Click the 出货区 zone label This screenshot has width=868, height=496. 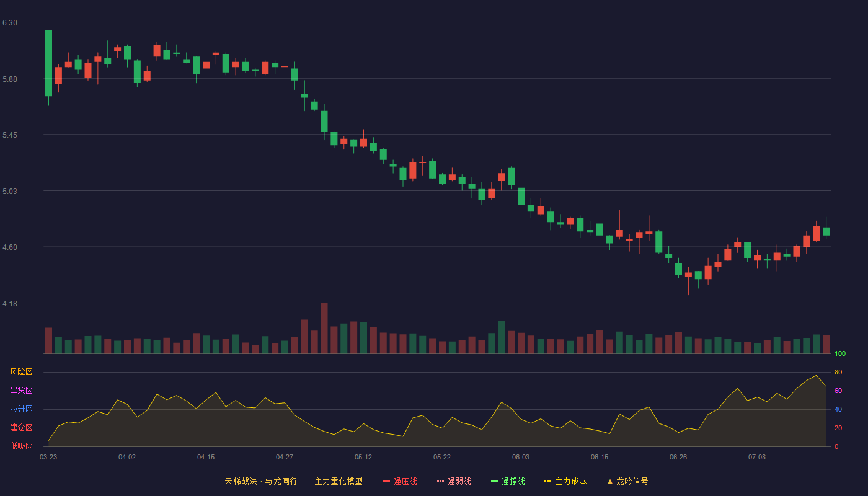21,391
